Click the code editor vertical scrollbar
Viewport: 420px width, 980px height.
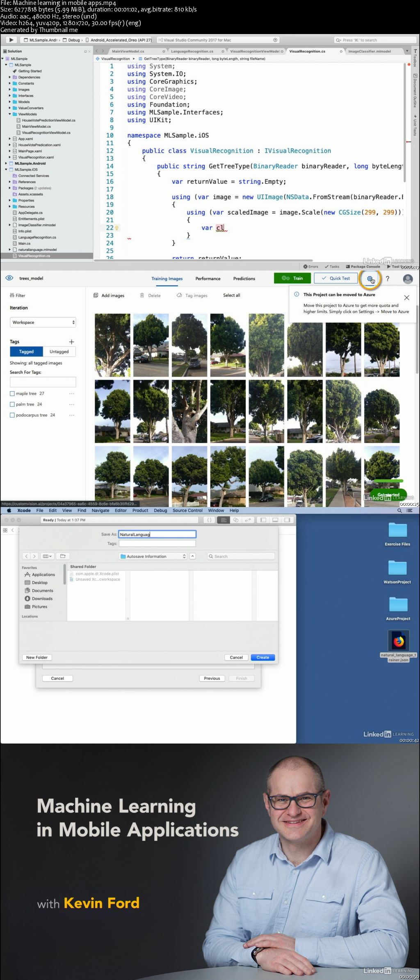(405, 123)
